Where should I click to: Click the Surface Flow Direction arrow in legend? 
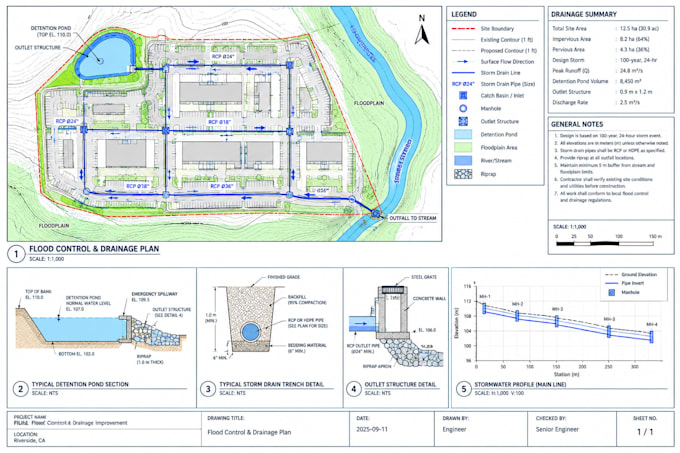tap(463, 62)
